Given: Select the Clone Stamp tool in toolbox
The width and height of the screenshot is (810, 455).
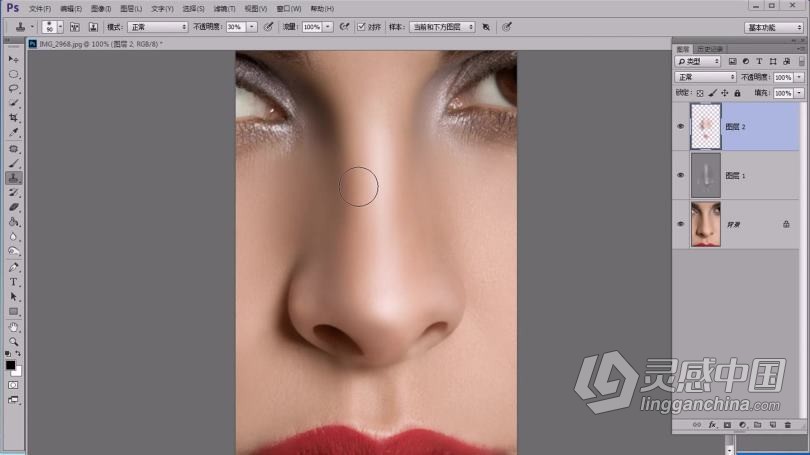Looking at the screenshot, I should coord(13,178).
